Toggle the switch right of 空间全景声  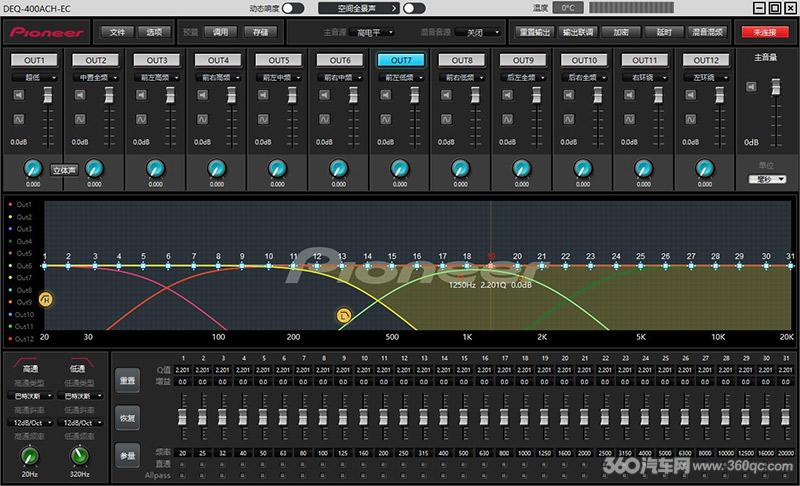pos(414,8)
